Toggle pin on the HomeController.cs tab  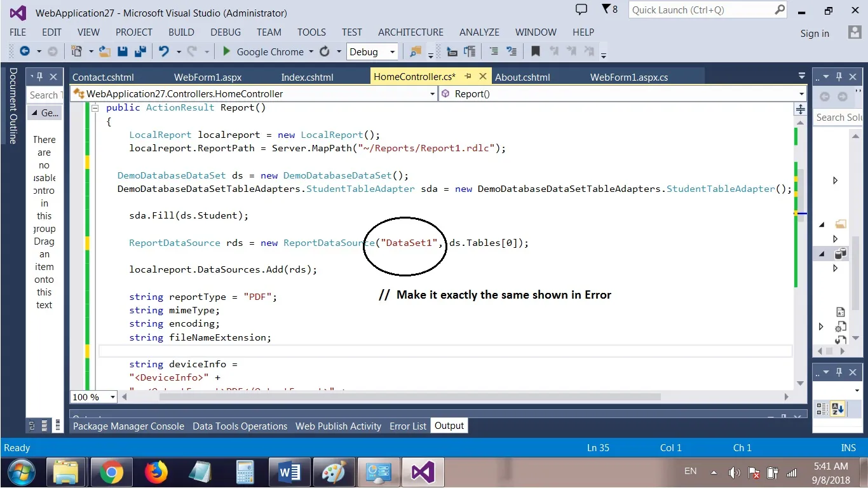point(468,76)
